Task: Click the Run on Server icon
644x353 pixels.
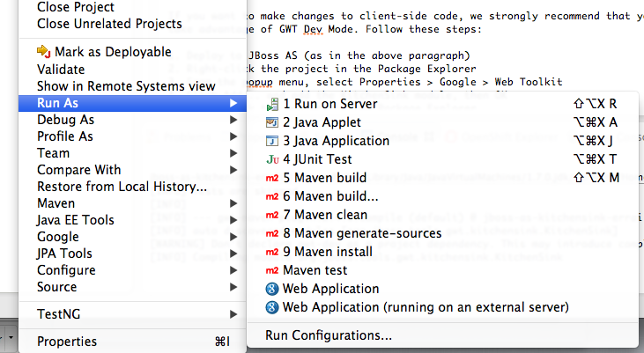Action: click(x=272, y=104)
